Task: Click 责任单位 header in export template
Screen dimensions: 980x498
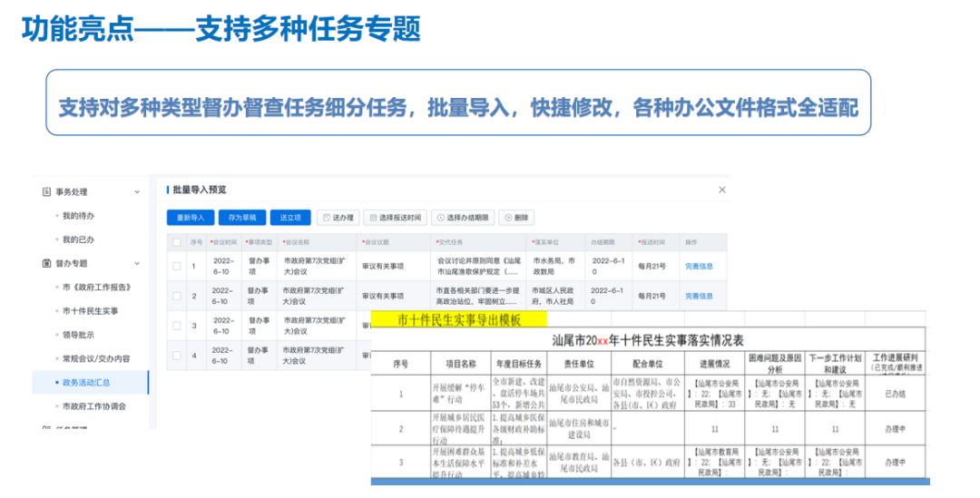Action: point(579,364)
